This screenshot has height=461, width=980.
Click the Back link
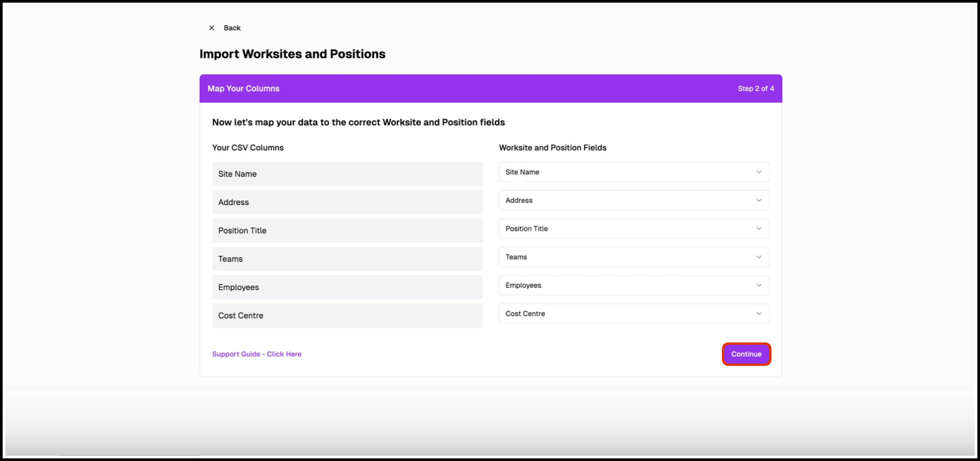[x=232, y=28]
